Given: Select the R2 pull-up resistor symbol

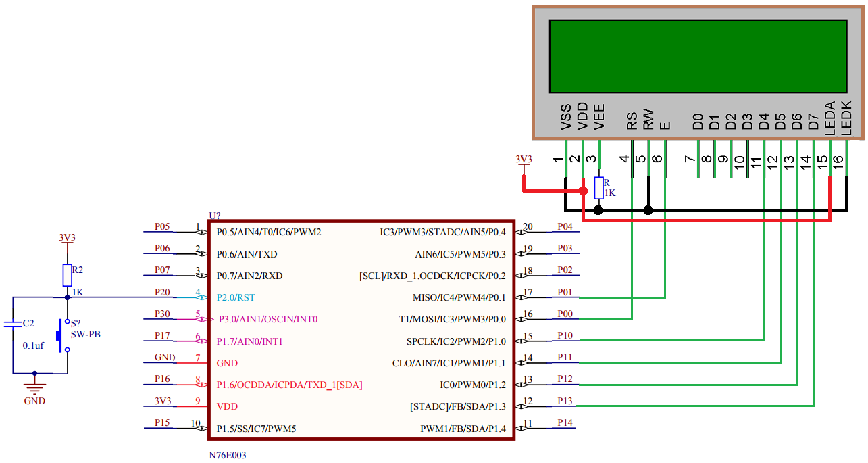Looking at the screenshot, I should pos(67,275).
